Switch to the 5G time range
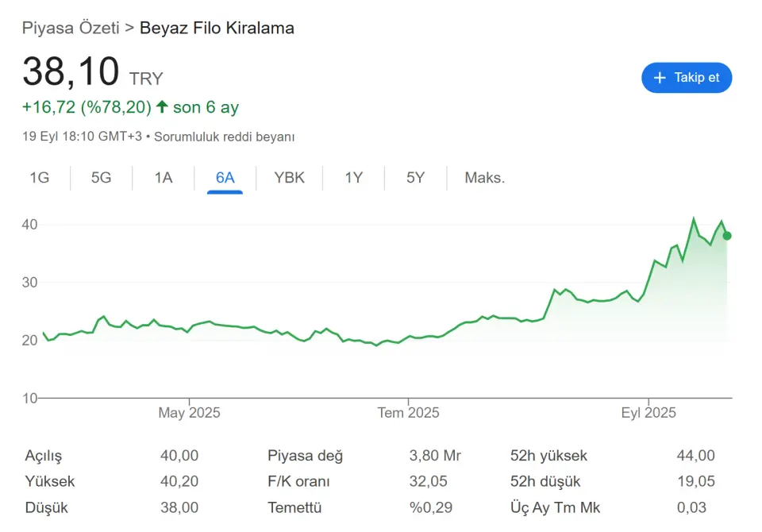The width and height of the screenshot is (762, 532). coord(101,178)
